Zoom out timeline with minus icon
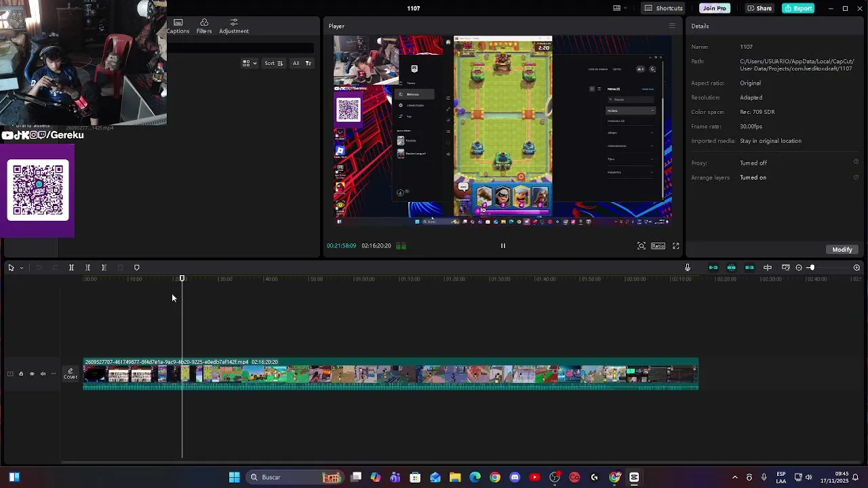The height and width of the screenshot is (488, 868). click(799, 268)
